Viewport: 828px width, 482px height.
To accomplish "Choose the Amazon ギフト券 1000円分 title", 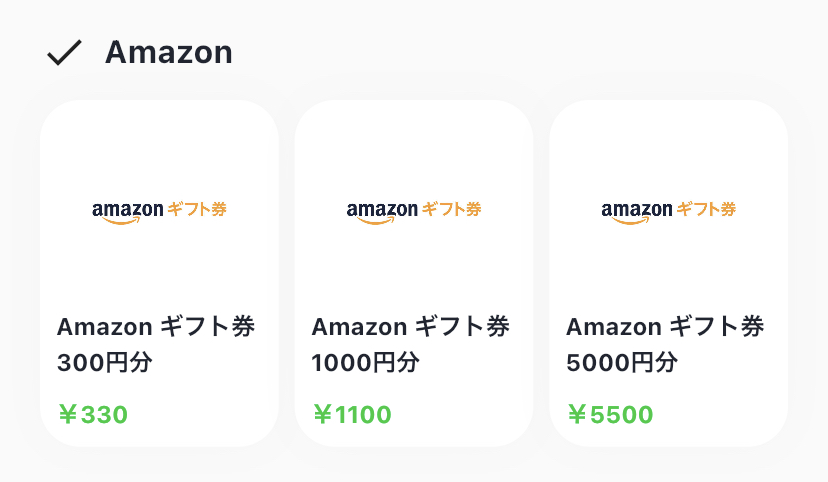I will click(410, 344).
